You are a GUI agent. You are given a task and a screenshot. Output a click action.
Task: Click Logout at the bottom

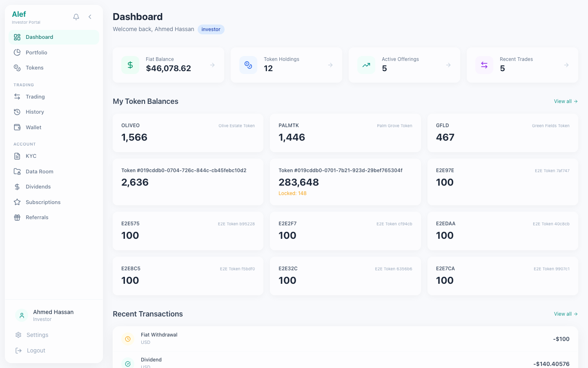[x=36, y=350]
